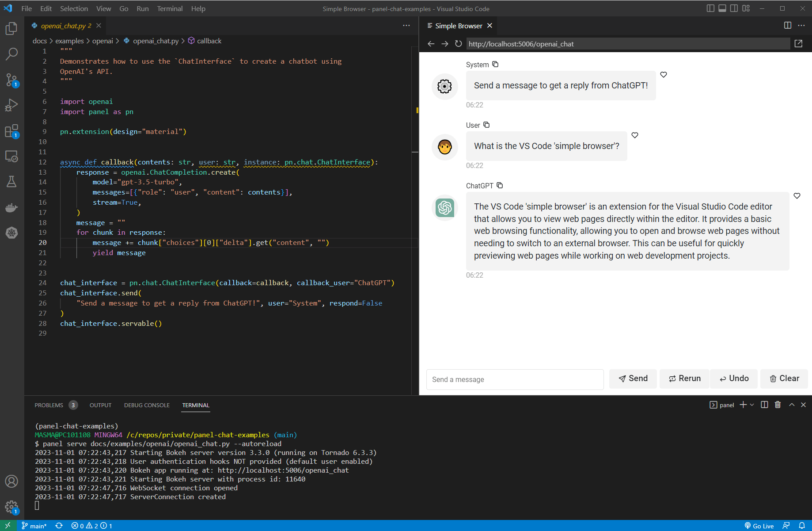Open the Explorer view in activity bar
Viewport: 812px width, 531px height.
point(11,29)
